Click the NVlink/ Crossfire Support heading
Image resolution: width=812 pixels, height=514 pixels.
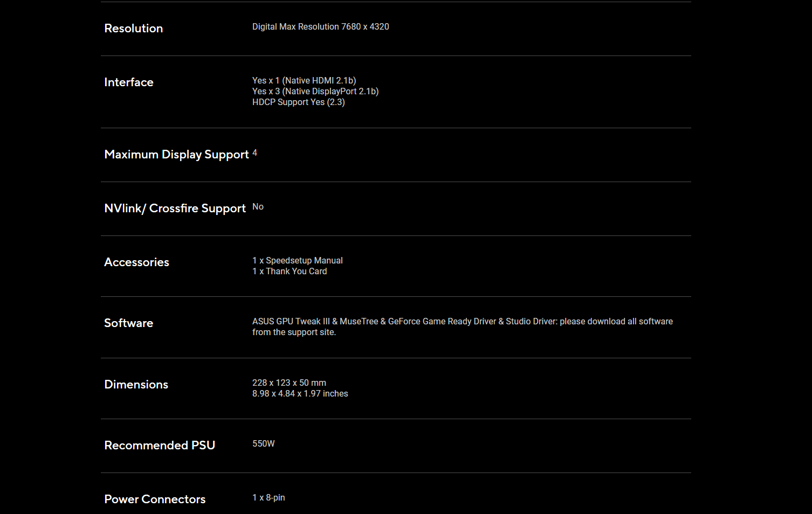175,209
